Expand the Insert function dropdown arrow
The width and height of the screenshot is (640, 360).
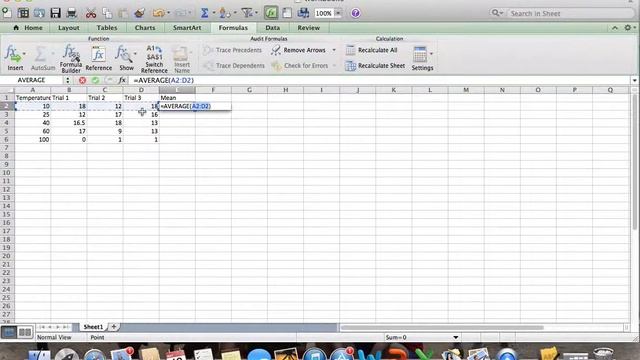pos(24,54)
